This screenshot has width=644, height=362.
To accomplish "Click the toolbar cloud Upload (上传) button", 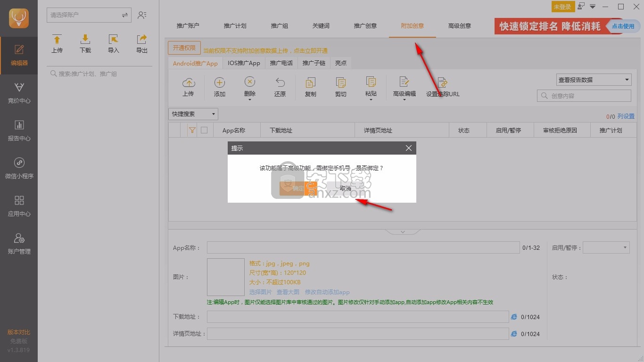I will click(189, 87).
